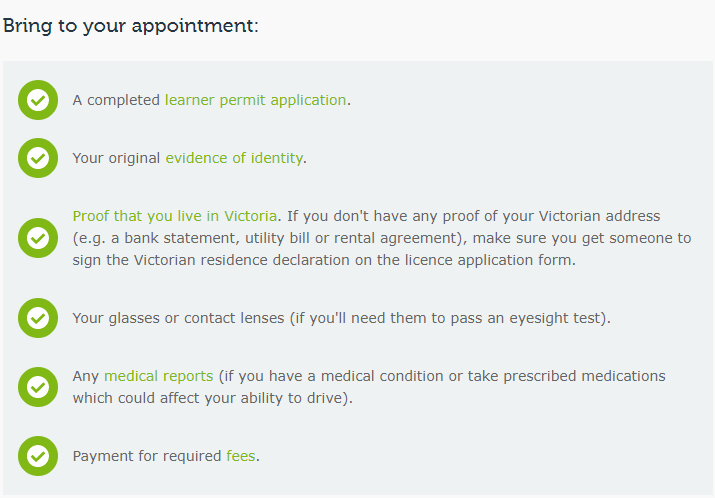Click the line mentioning bank statement, utility bill
This screenshot has width=715, height=498.
pyautogui.click(x=382, y=238)
